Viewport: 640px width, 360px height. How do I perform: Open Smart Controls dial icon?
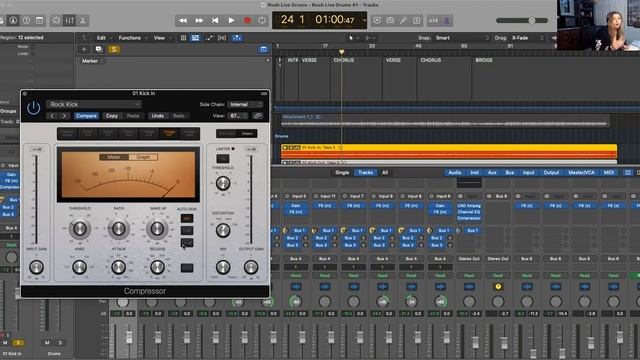56,20
